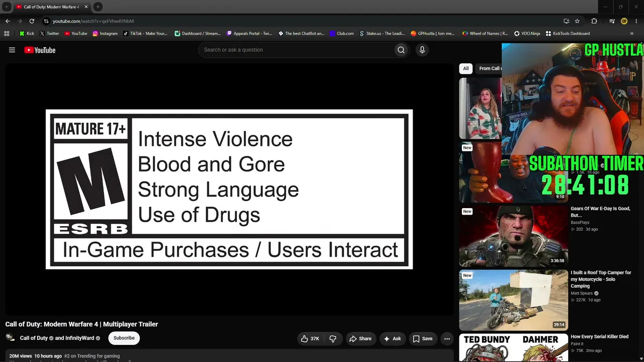Image resolution: width=644 pixels, height=362 pixels.
Task: Open the Twitter bookmark
Action: (49, 34)
